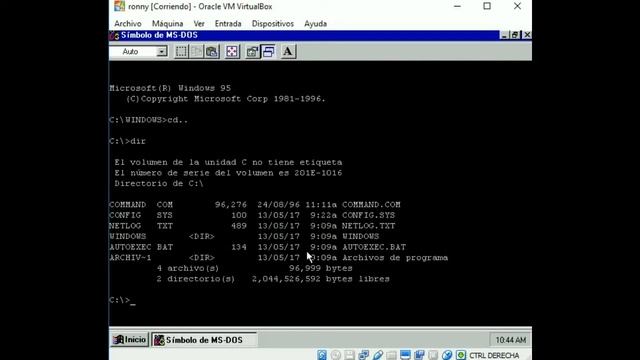The width and height of the screenshot is (640, 360).
Task: Click the VirtualBox recording status icon
Action: (419, 355)
